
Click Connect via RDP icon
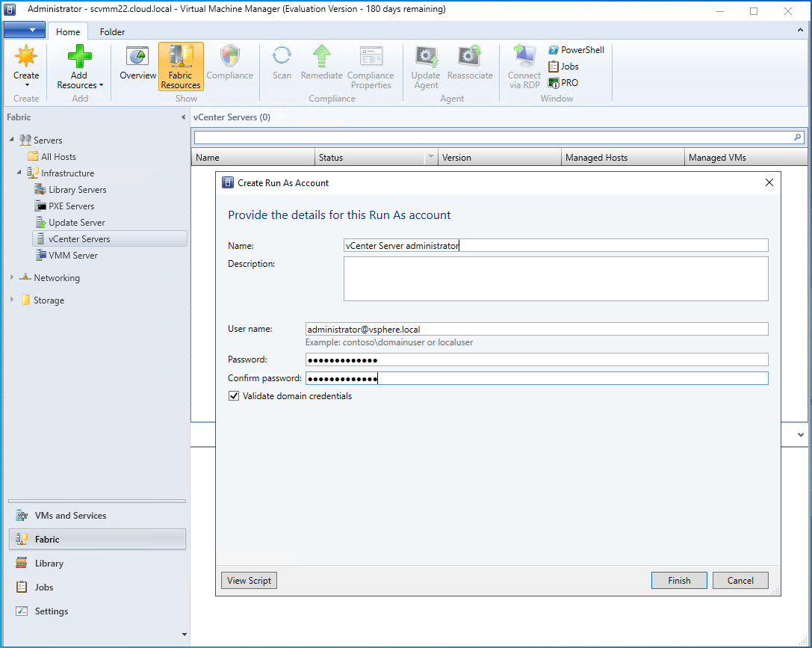click(524, 56)
